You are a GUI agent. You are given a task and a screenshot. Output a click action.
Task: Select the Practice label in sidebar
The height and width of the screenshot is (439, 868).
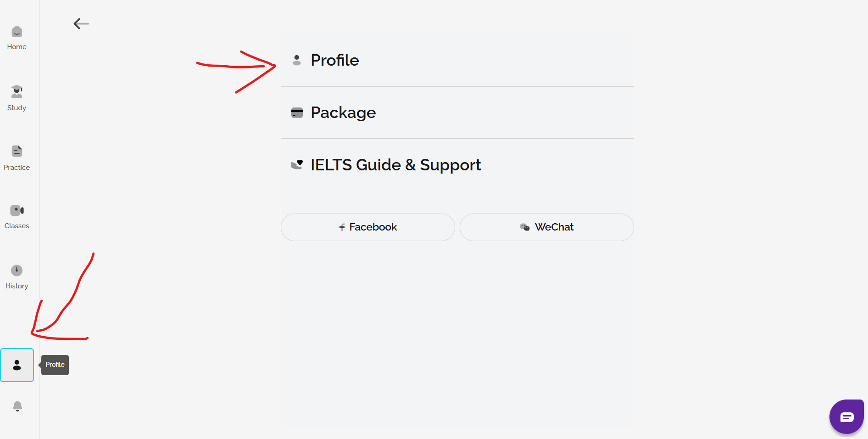pyautogui.click(x=17, y=168)
